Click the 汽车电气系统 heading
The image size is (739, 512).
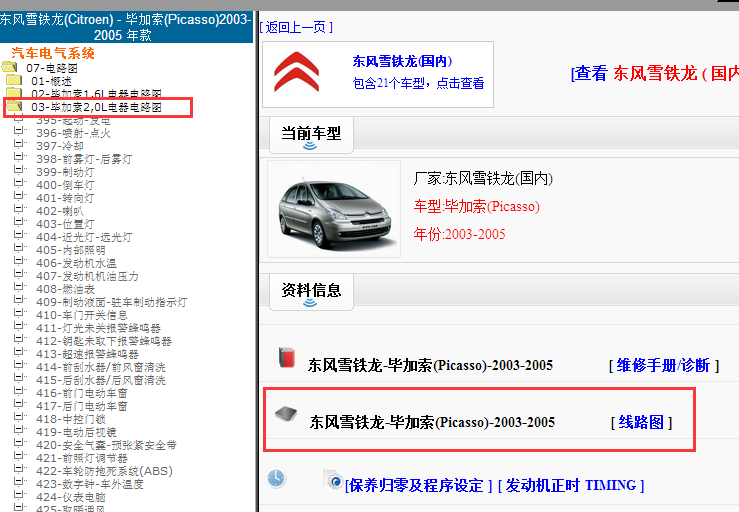(x=53, y=53)
